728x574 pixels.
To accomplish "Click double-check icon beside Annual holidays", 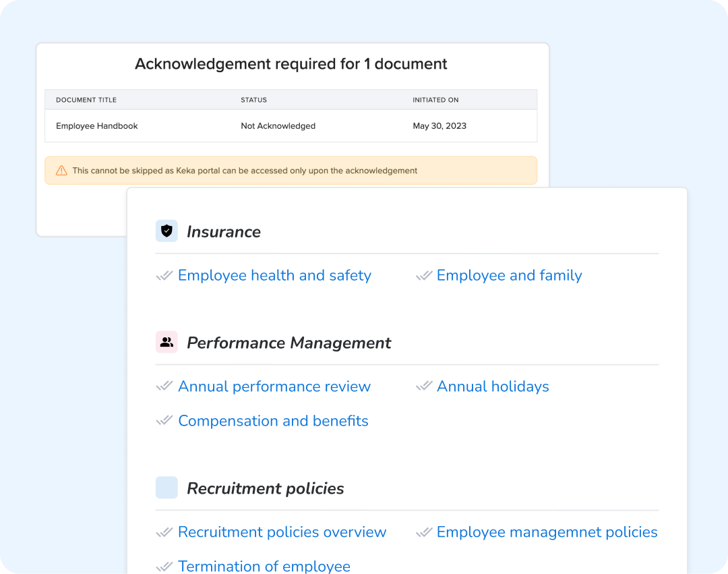I will pyautogui.click(x=424, y=386).
